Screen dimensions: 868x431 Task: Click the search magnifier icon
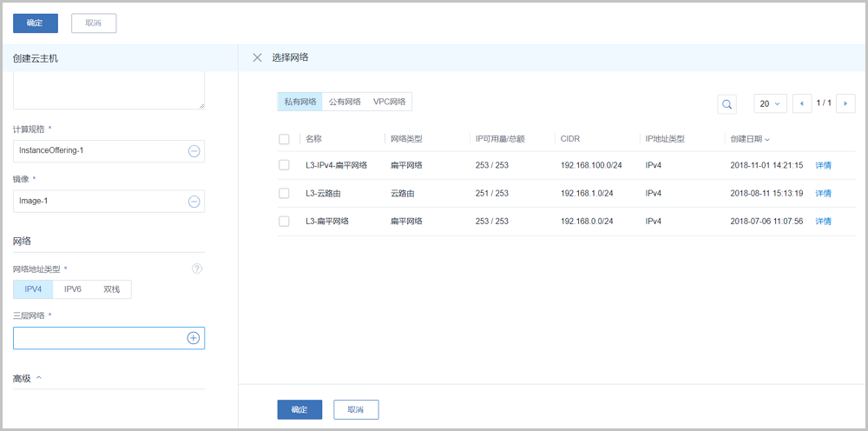point(727,103)
